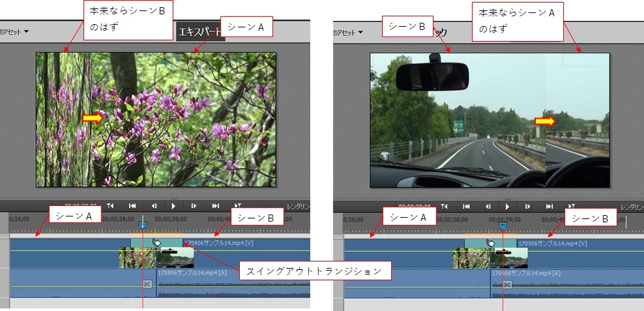The image size is (644, 311).
Task: Switch to エキスパート mode tab in left screenshot
Action: point(200,32)
